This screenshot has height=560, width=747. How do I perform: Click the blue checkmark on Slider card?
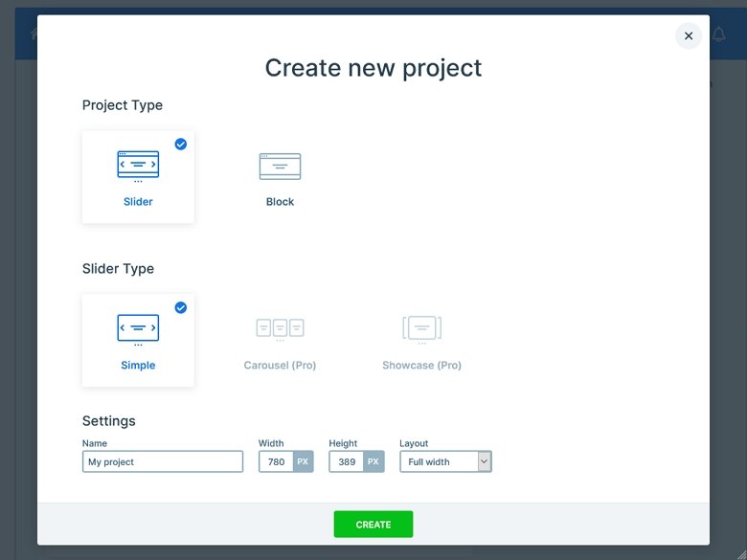coord(181,145)
